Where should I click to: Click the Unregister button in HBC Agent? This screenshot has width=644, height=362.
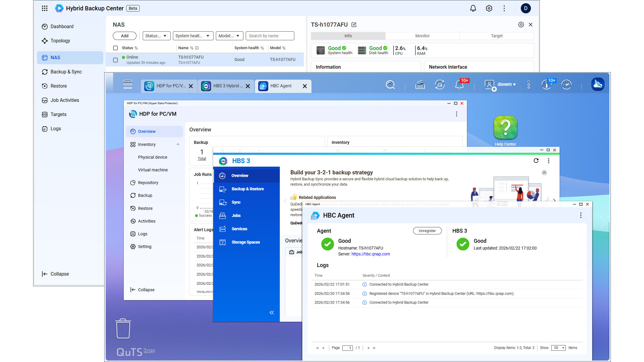point(427,231)
